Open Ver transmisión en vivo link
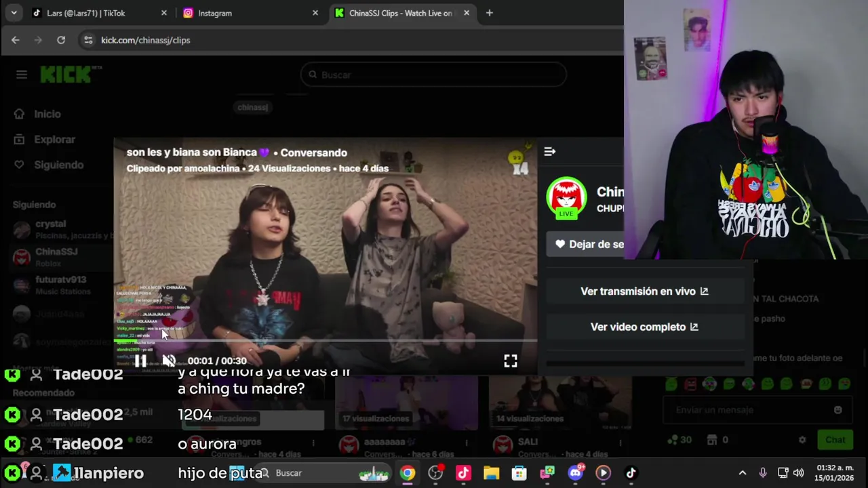 point(644,291)
